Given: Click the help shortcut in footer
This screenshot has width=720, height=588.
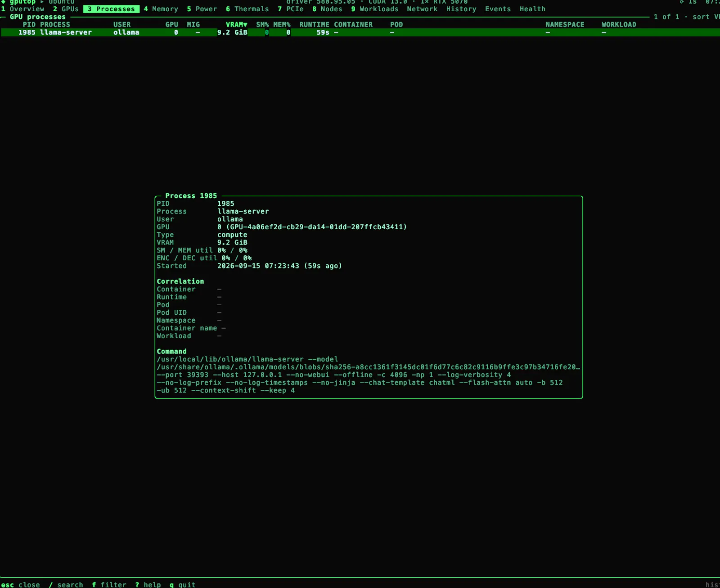Looking at the screenshot, I should pos(148,584).
